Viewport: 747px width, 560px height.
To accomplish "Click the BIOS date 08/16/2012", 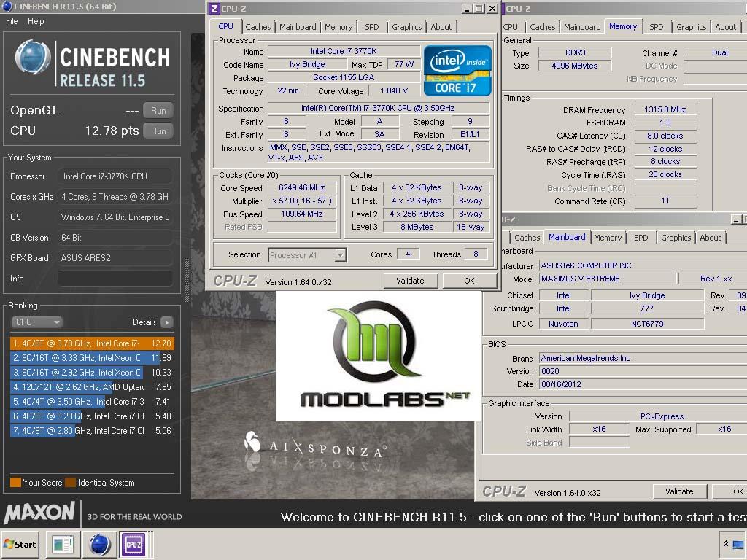I will [643, 384].
